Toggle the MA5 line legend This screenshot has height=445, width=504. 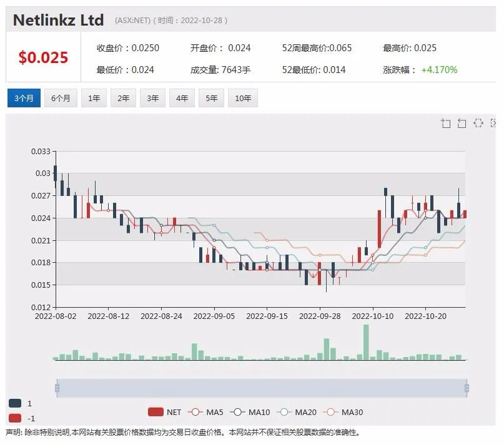click(x=205, y=412)
